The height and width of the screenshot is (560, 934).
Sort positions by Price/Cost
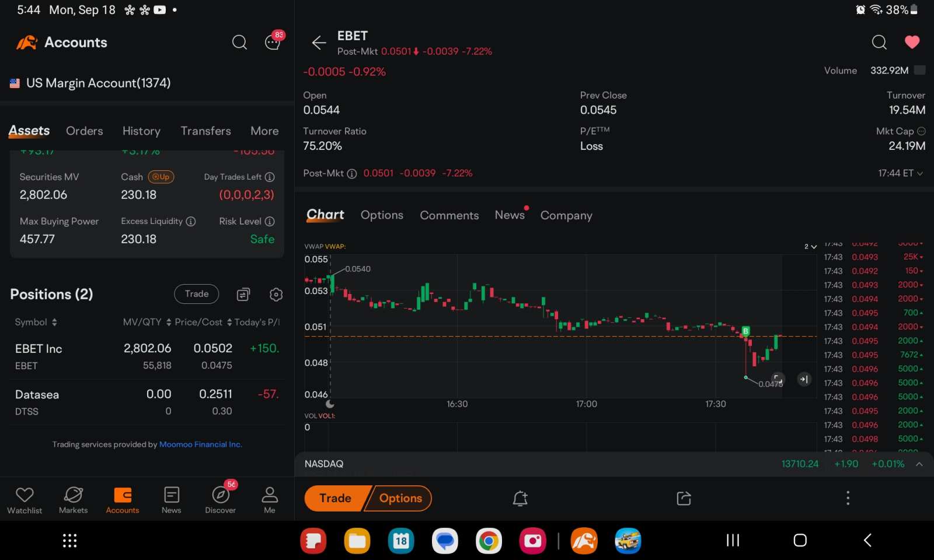[x=203, y=322]
